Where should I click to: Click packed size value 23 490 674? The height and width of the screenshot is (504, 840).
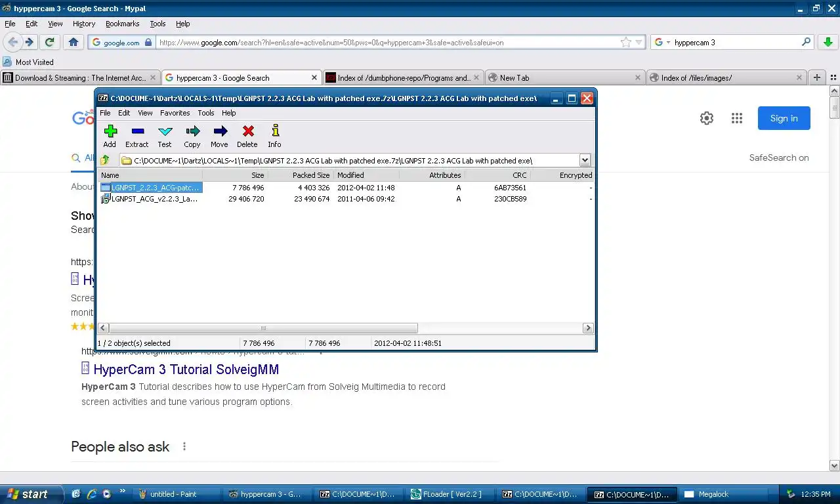tap(311, 199)
